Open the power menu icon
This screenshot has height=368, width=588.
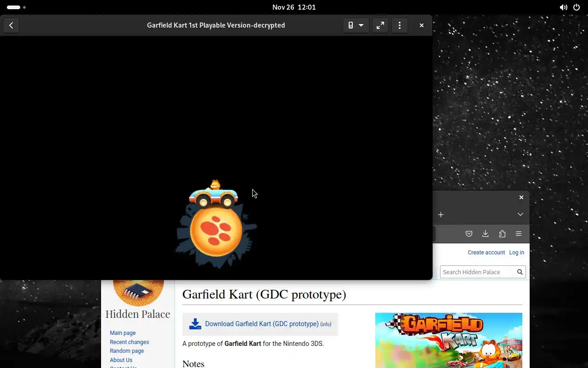(577, 7)
